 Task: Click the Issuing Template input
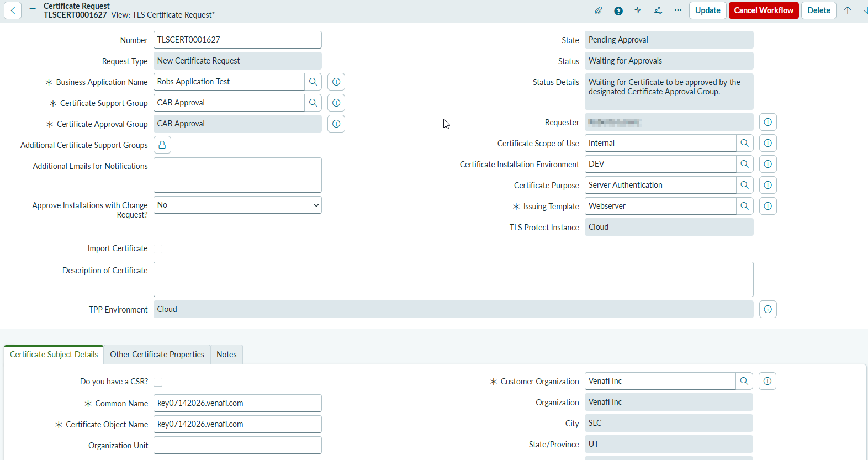[660, 206]
